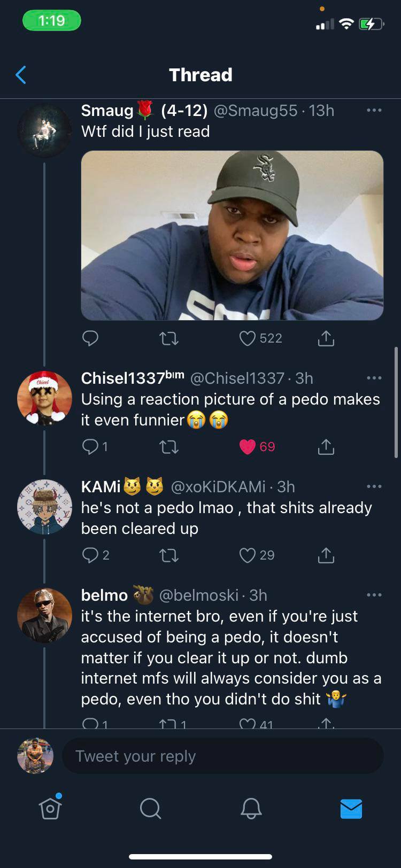Open more options on Chisel1337's tweet
This screenshot has width=401, height=868.
click(x=374, y=378)
